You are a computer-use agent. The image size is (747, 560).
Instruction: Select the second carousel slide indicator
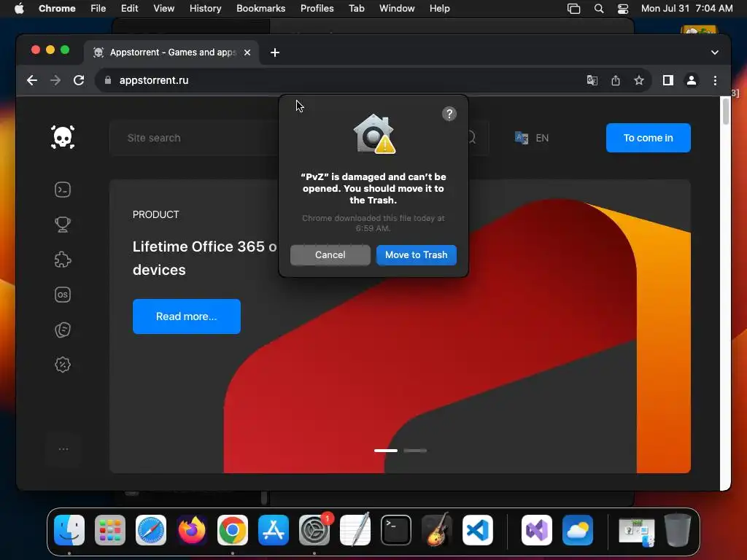[x=415, y=451]
